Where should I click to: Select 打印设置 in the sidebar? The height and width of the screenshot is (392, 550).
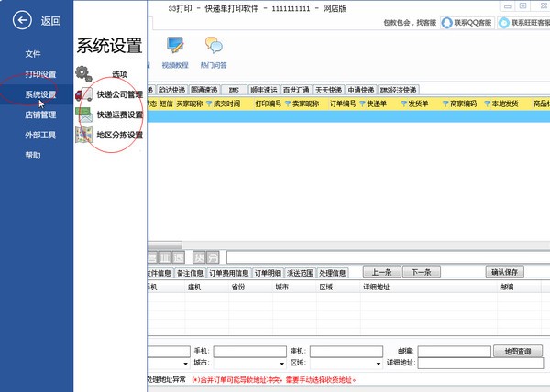pyautogui.click(x=40, y=74)
